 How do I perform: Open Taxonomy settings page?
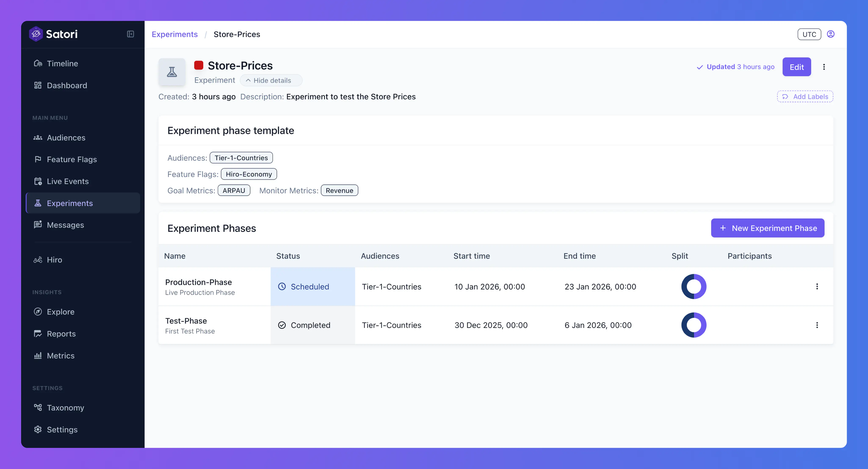[x=65, y=408]
